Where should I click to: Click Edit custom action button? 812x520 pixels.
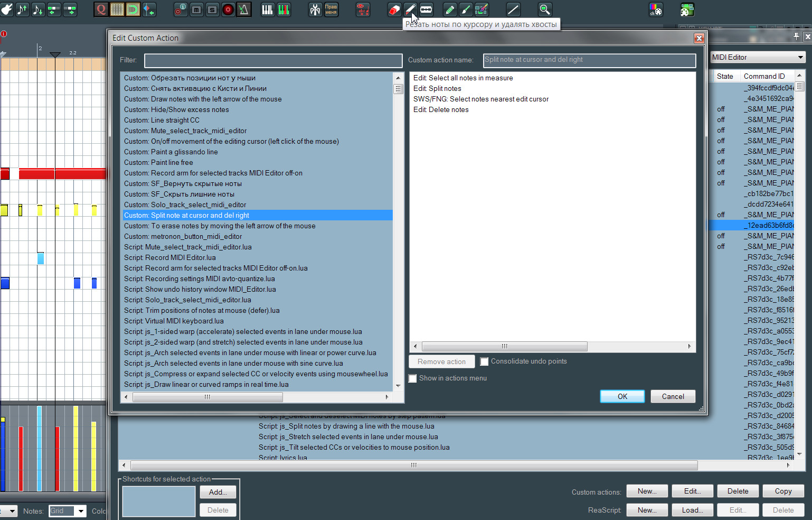pos(693,491)
